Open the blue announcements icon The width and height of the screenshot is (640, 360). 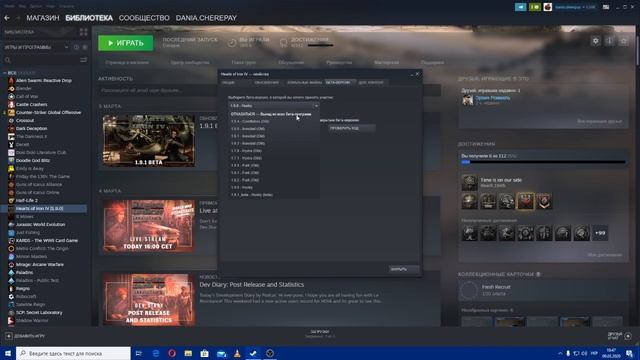[x=520, y=7]
